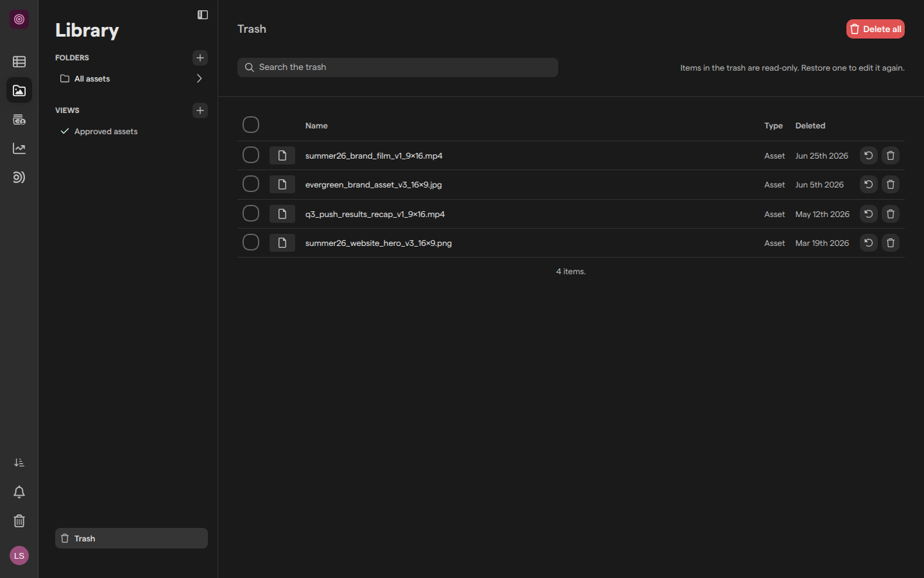Restore evergreen_brand_asset_v3_16×9.jpg
Viewport: 924px width, 578px height.
click(x=868, y=184)
